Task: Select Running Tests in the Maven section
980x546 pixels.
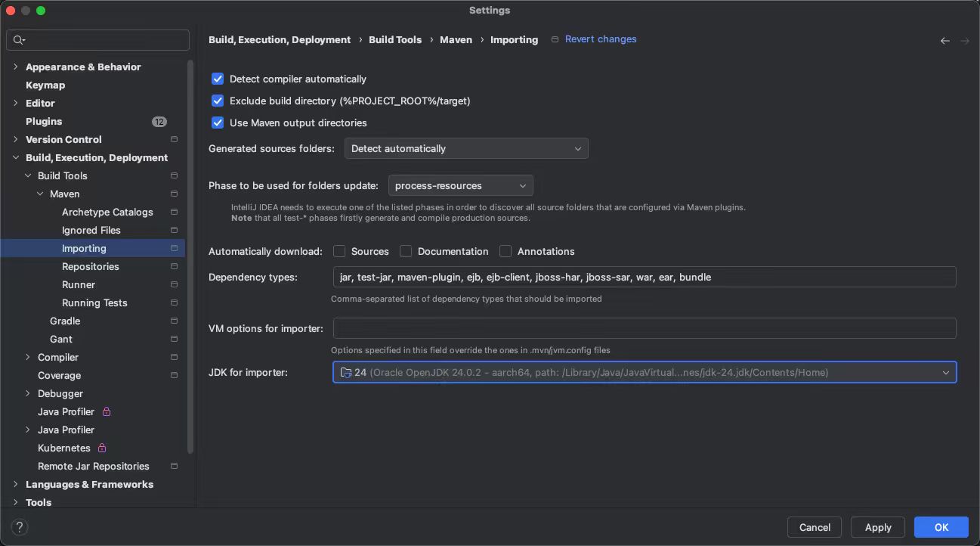Action: 94,302
